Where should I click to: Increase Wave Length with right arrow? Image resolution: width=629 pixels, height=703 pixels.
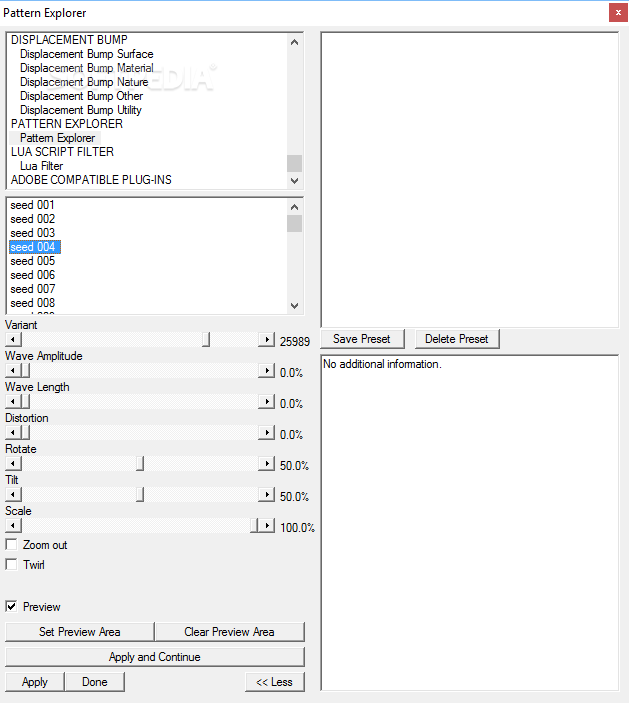[266, 401]
